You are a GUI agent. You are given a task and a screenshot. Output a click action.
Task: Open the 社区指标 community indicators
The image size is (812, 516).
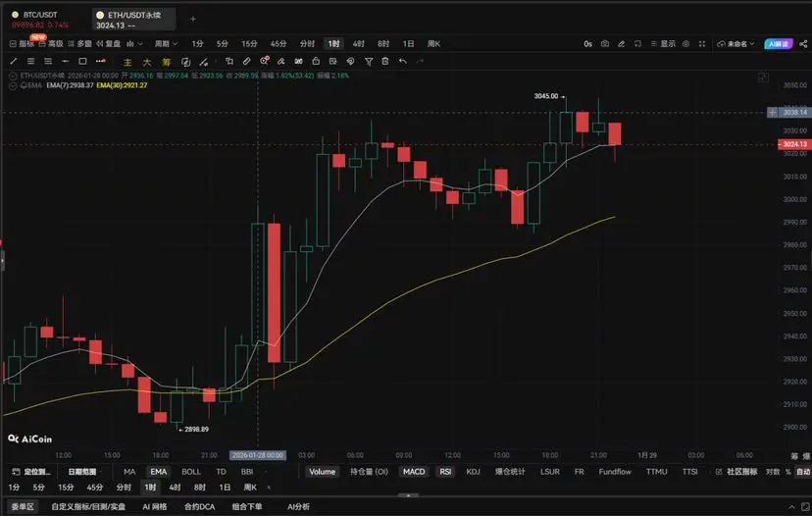[x=736, y=472]
